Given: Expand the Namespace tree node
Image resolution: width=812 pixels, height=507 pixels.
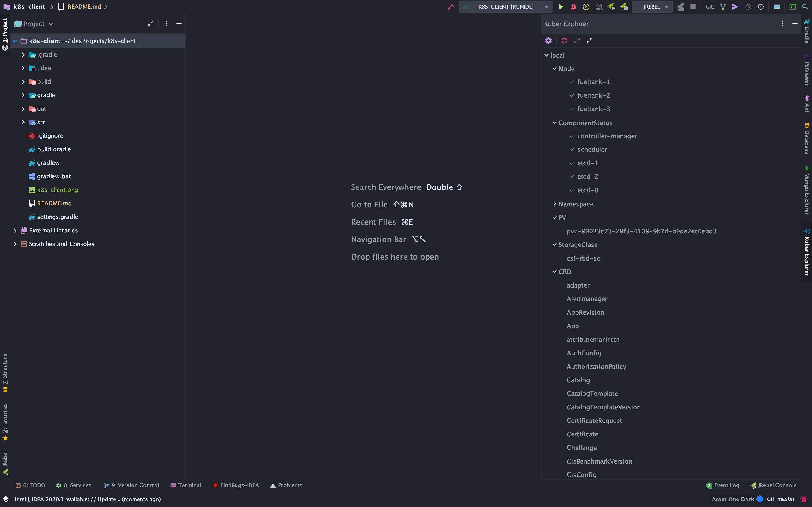Looking at the screenshot, I should coord(555,204).
